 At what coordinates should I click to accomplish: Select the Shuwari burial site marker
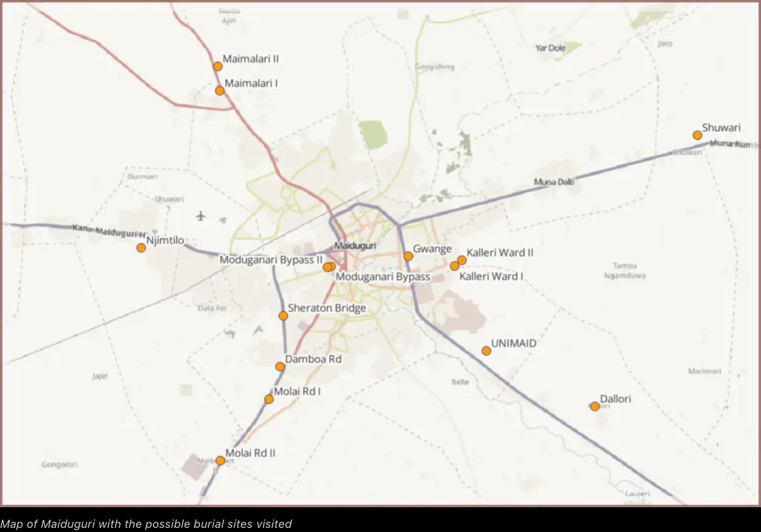697,135
